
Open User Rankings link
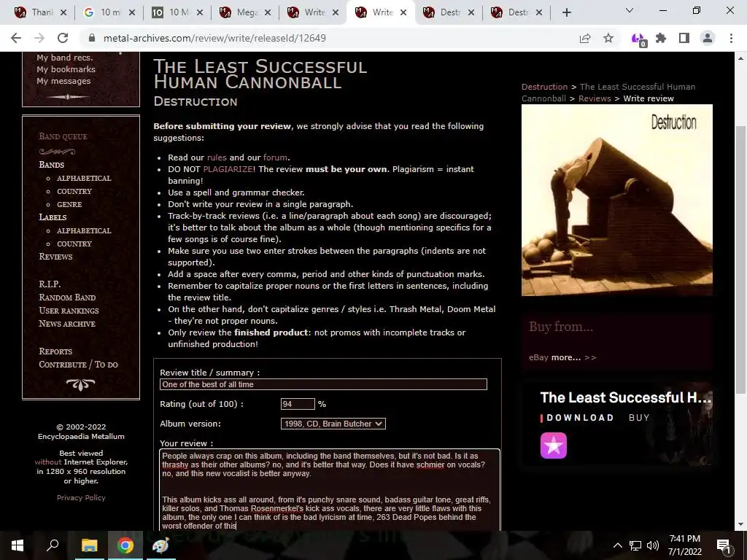pos(69,311)
